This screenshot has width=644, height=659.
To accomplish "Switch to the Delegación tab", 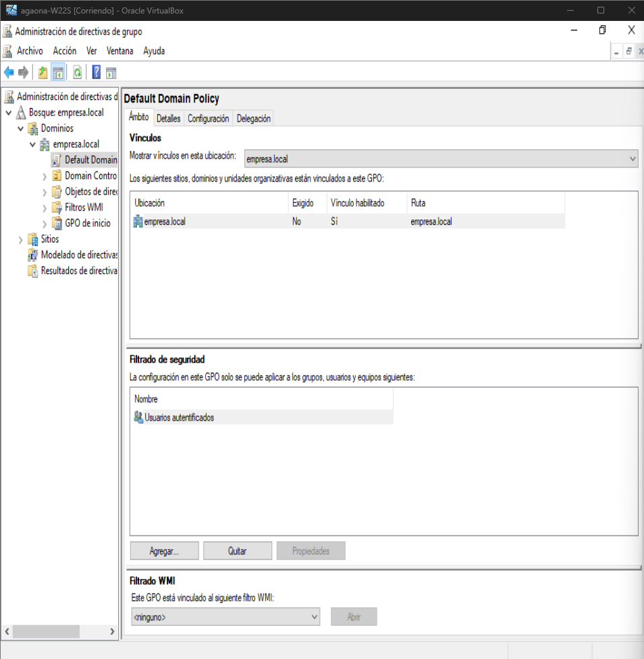I will click(x=254, y=118).
